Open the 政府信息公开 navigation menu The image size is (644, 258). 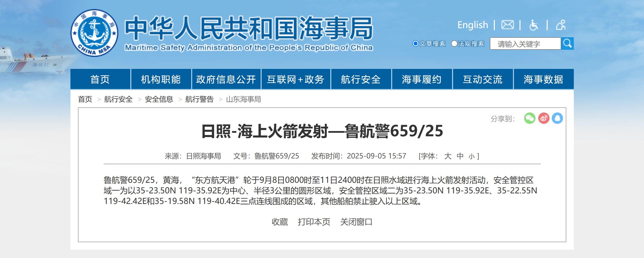(226, 79)
